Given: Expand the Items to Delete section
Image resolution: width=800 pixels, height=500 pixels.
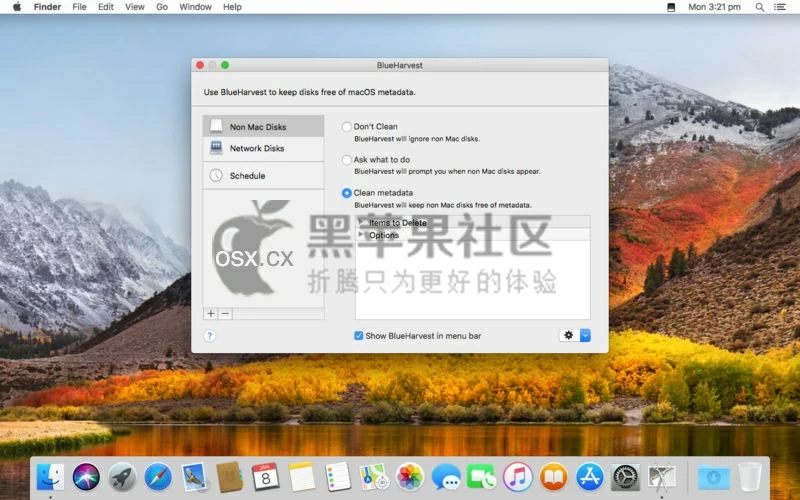Looking at the screenshot, I should point(361,222).
